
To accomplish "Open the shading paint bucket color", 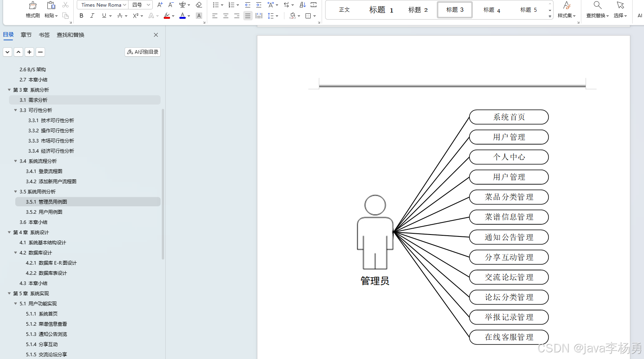I will 293,16.
